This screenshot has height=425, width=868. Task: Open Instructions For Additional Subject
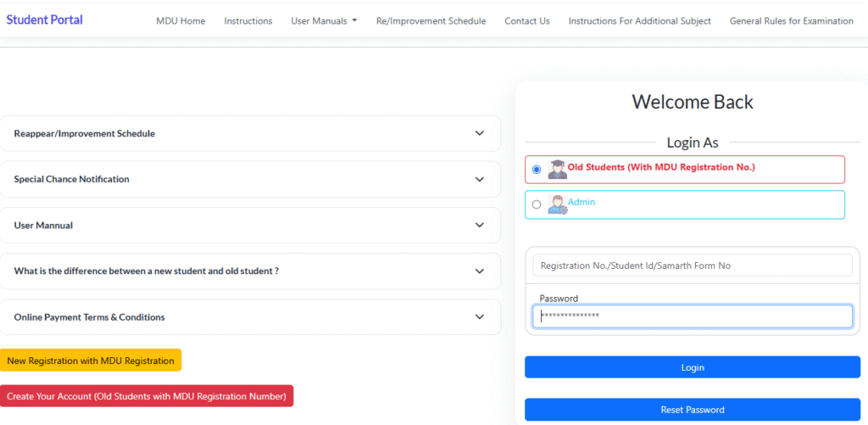click(x=639, y=21)
